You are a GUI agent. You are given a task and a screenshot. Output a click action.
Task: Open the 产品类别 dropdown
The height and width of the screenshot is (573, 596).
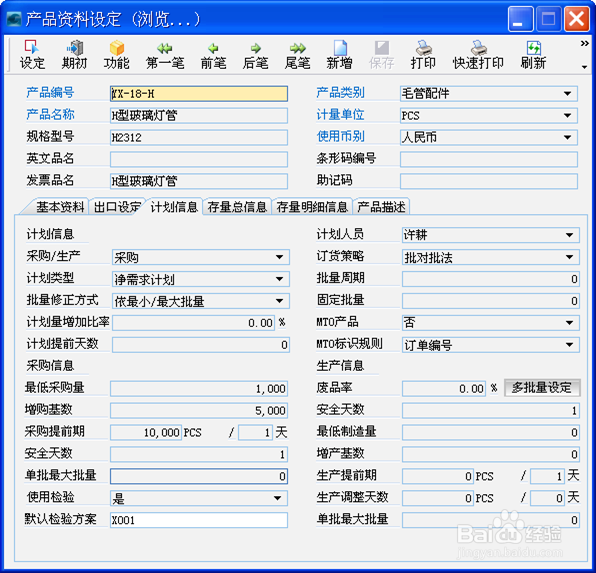567,94
